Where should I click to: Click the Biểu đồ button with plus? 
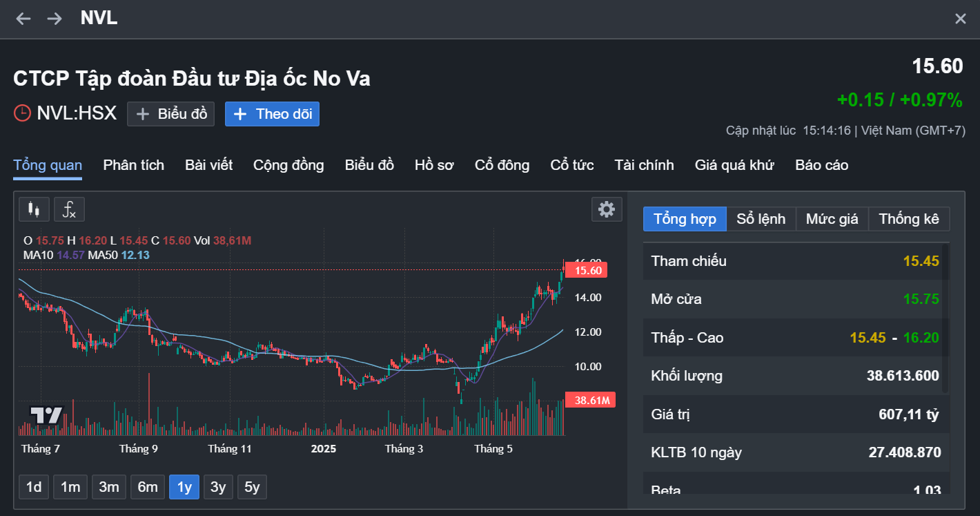[170, 114]
